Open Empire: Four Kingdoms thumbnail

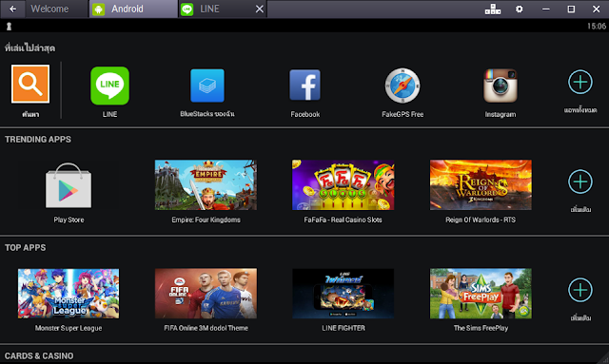[206, 184]
